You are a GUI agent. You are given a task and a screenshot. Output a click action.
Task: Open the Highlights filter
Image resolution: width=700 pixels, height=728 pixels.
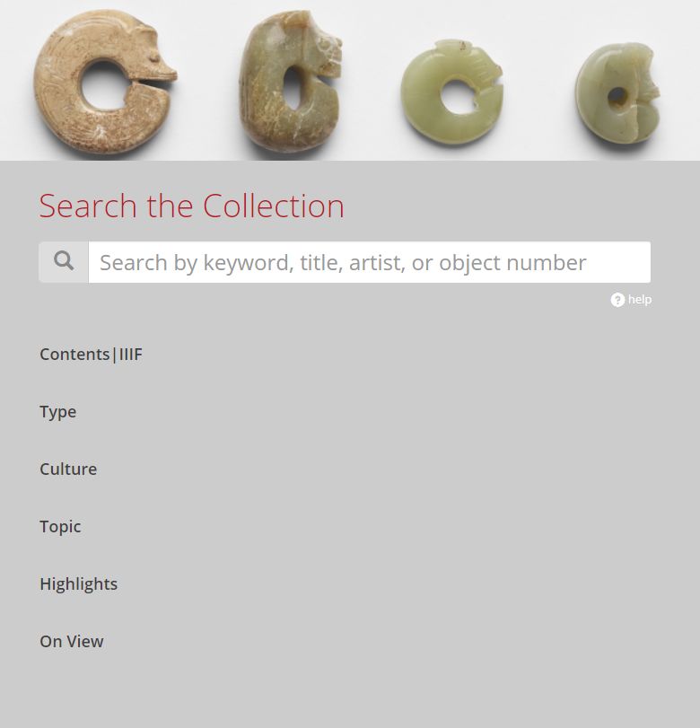pos(78,584)
